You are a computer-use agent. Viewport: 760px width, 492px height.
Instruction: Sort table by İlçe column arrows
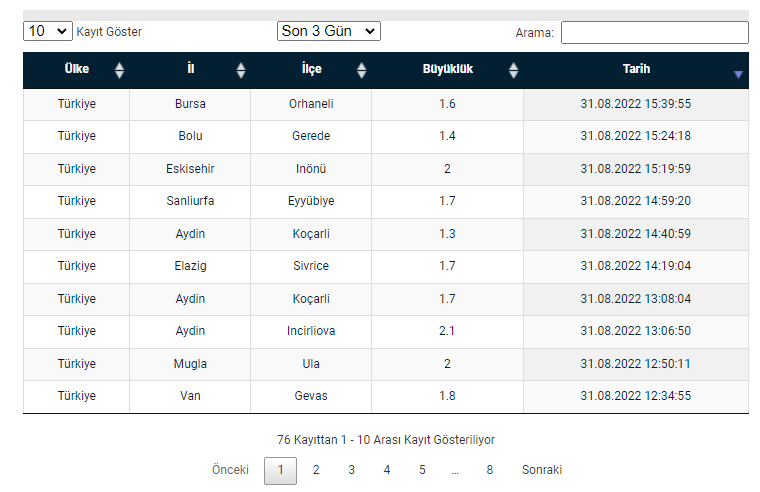tap(362, 70)
